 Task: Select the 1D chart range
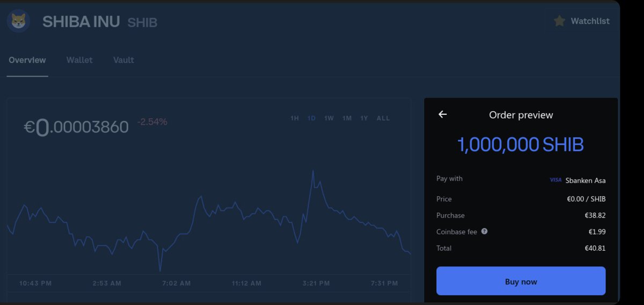(312, 118)
